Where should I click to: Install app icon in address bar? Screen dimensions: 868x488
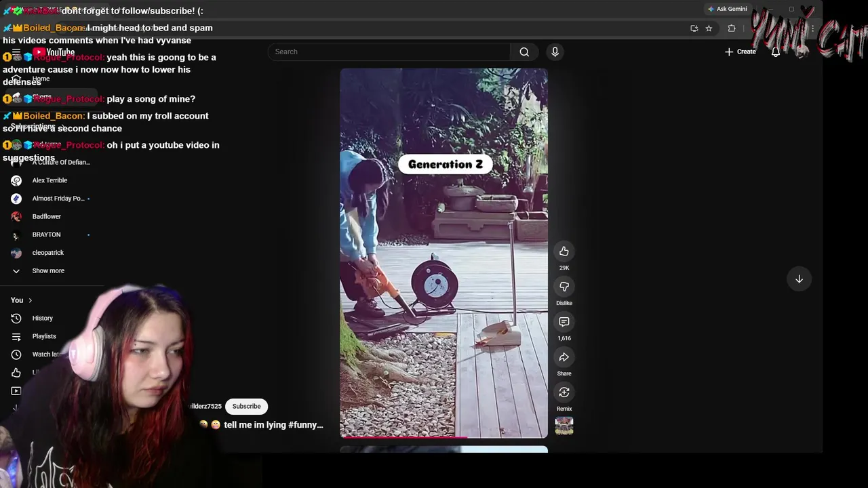(694, 28)
